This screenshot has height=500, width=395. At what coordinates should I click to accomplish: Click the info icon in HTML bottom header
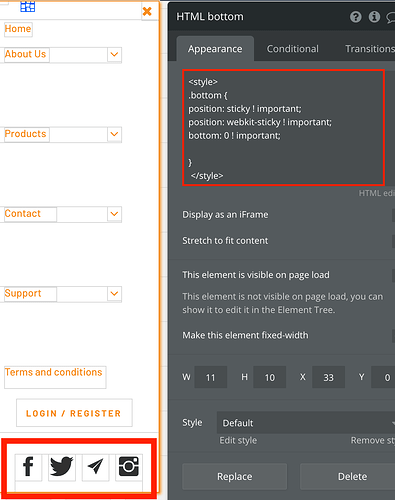pyautogui.click(x=374, y=16)
